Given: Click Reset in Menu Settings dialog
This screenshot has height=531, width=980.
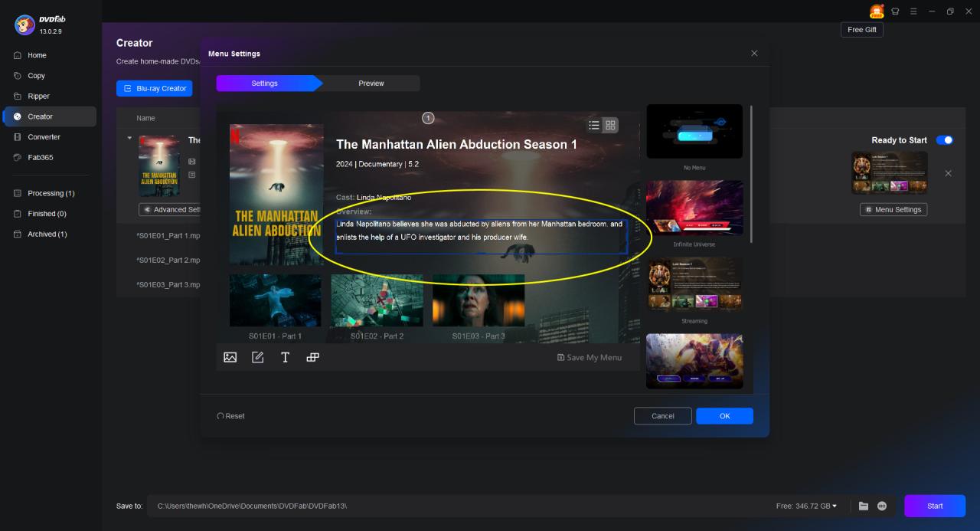Looking at the screenshot, I should [x=231, y=416].
